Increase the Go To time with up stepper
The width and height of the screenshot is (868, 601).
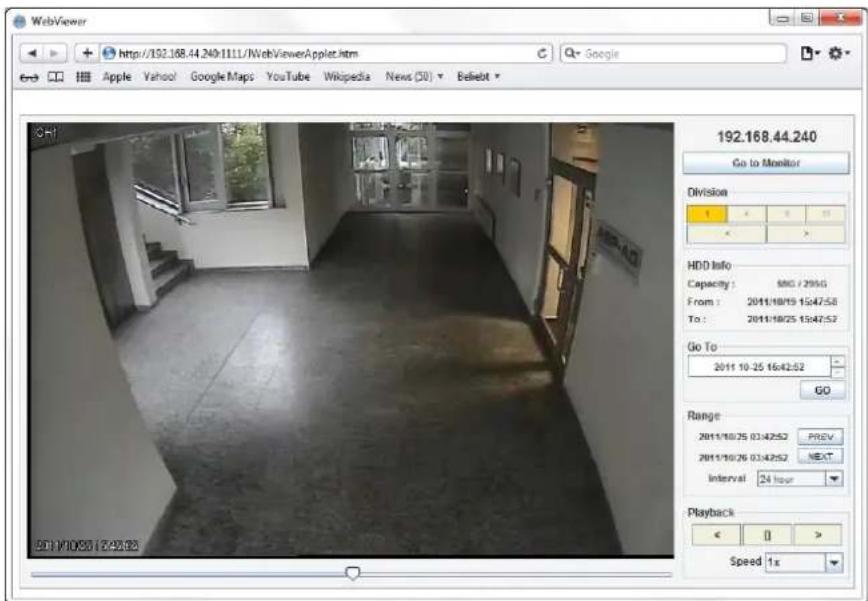click(x=838, y=361)
